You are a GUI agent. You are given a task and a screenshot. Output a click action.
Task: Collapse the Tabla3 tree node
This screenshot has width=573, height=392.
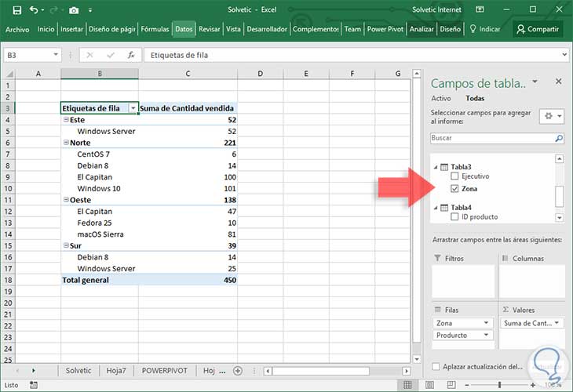pos(435,165)
